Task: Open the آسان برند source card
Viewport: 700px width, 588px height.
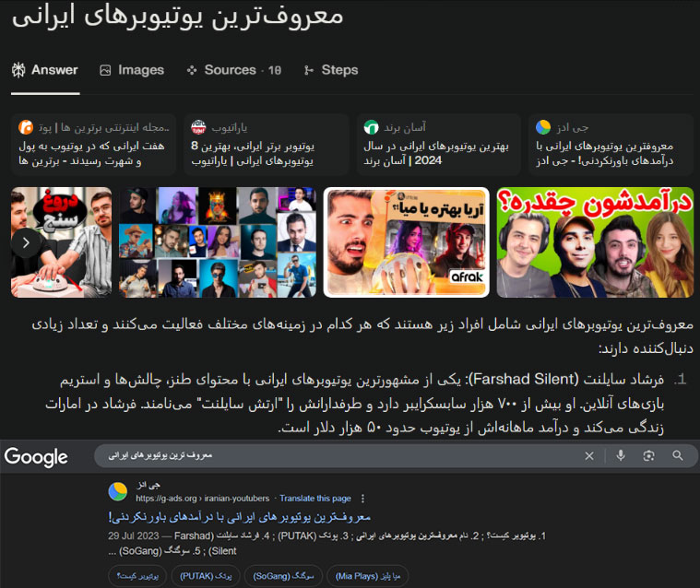Action: pos(438,145)
